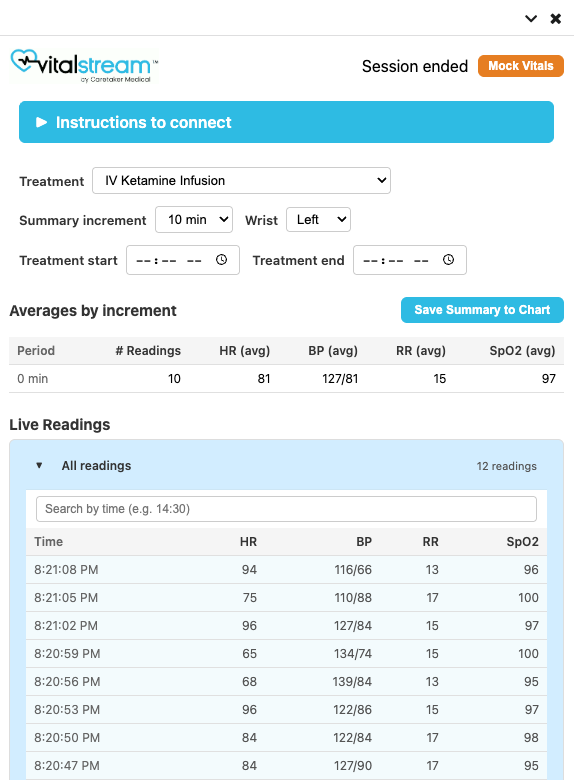
Task: Select the 8:20:56 PM reading row
Action: point(286,682)
